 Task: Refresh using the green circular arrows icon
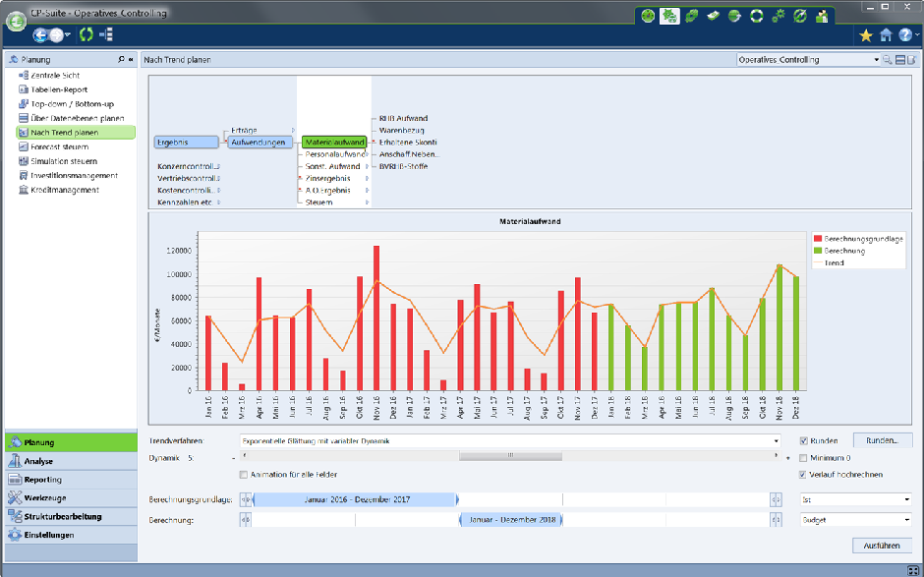(87, 34)
